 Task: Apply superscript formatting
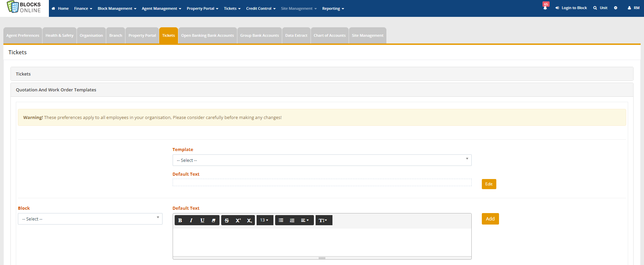tap(238, 220)
